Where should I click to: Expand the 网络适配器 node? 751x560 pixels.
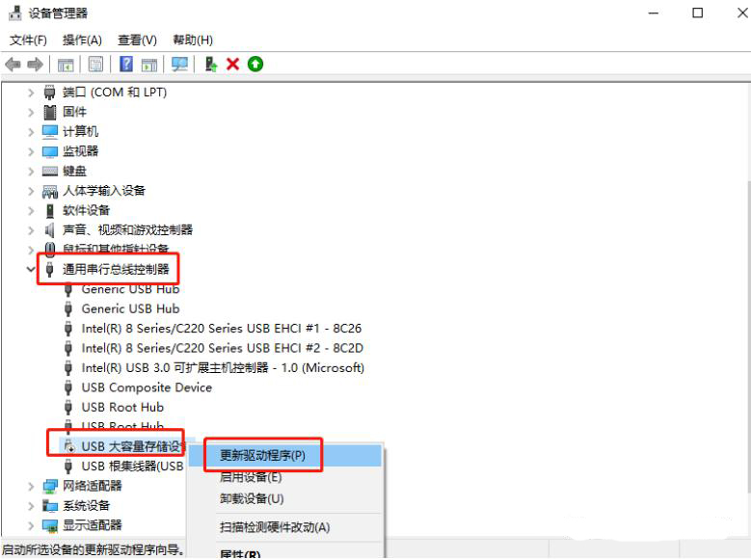pyautogui.click(x=31, y=486)
